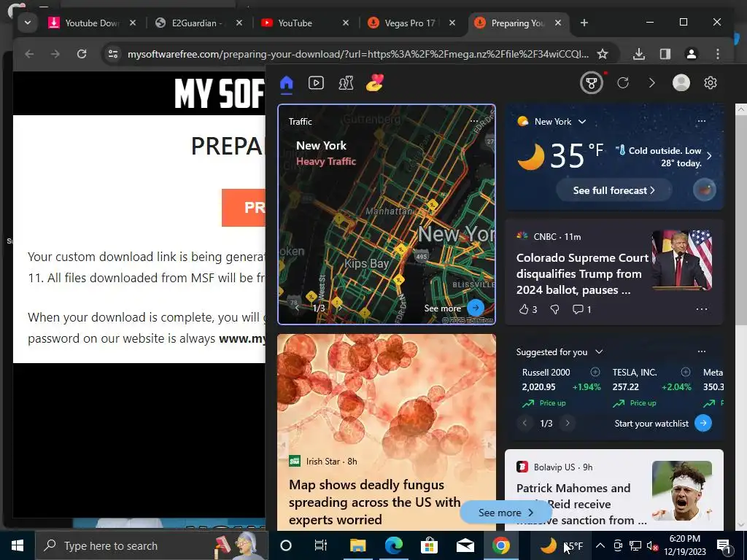Add TESLA, INC. to watchlist
This screenshot has width=747, height=560.
point(686,372)
